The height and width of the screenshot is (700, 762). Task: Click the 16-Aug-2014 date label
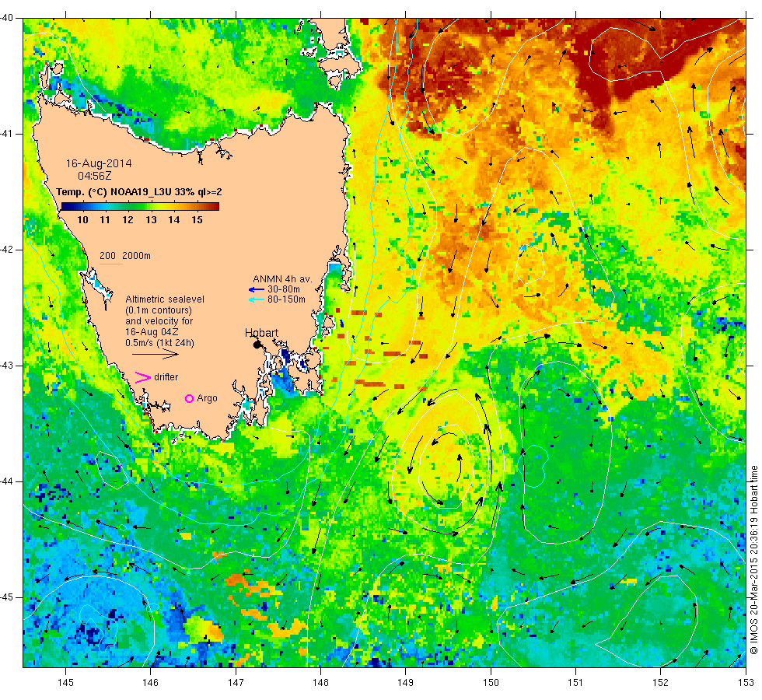point(99,163)
